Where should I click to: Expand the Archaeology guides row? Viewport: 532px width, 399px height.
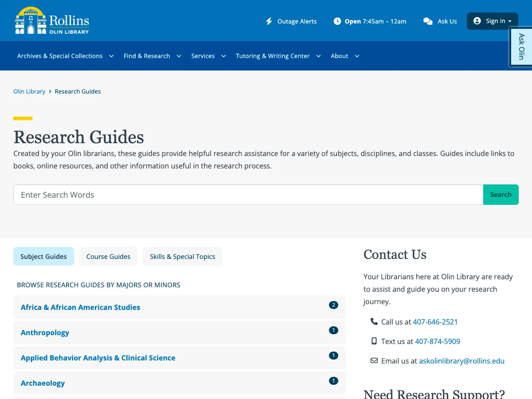click(180, 383)
